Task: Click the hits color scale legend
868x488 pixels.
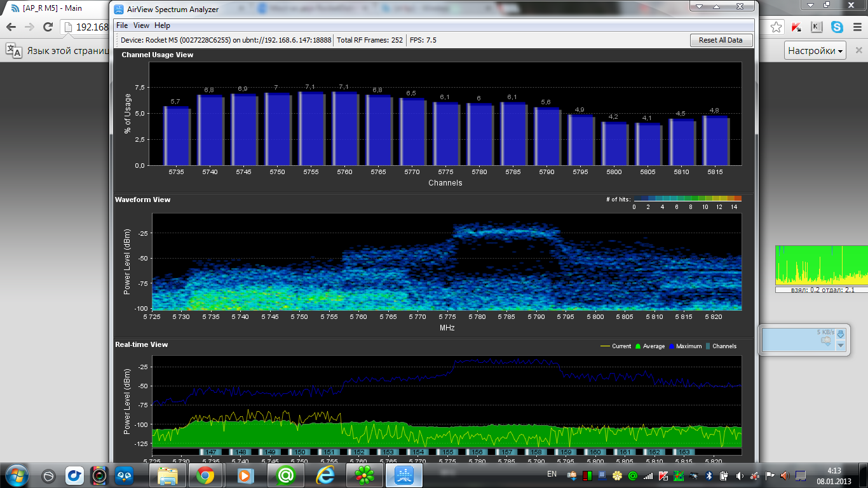Action: click(687, 199)
